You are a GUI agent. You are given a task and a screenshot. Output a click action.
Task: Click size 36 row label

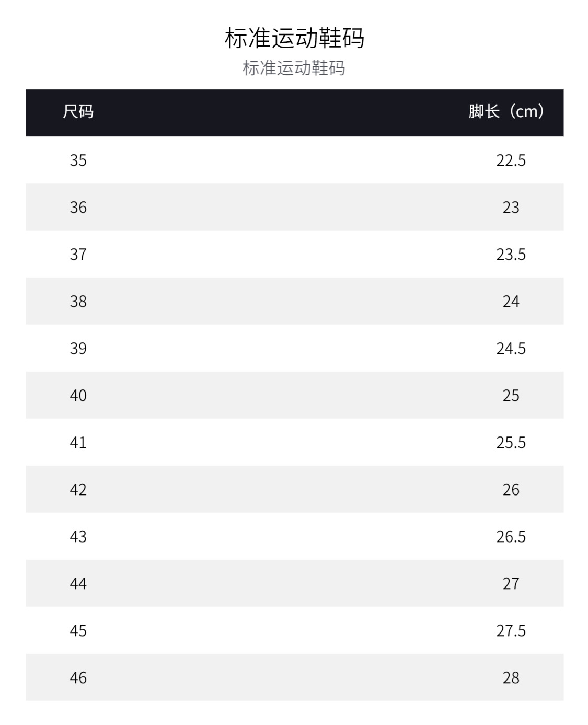click(x=78, y=207)
